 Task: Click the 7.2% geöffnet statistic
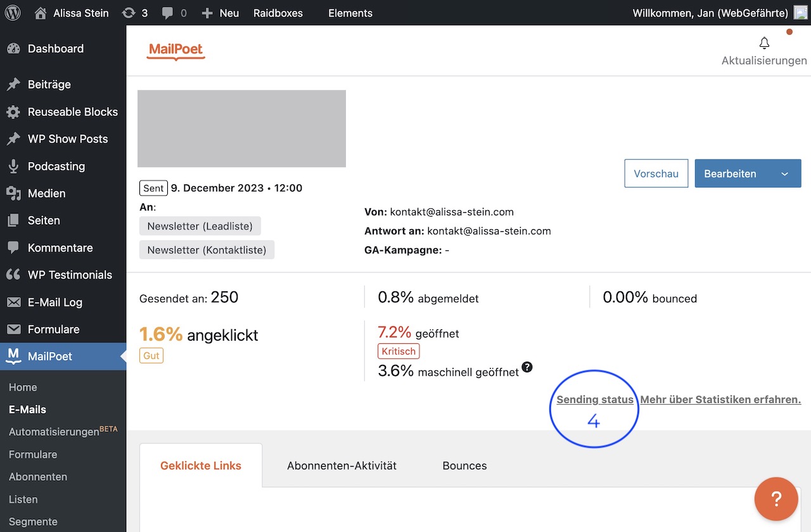click(419, 332)
